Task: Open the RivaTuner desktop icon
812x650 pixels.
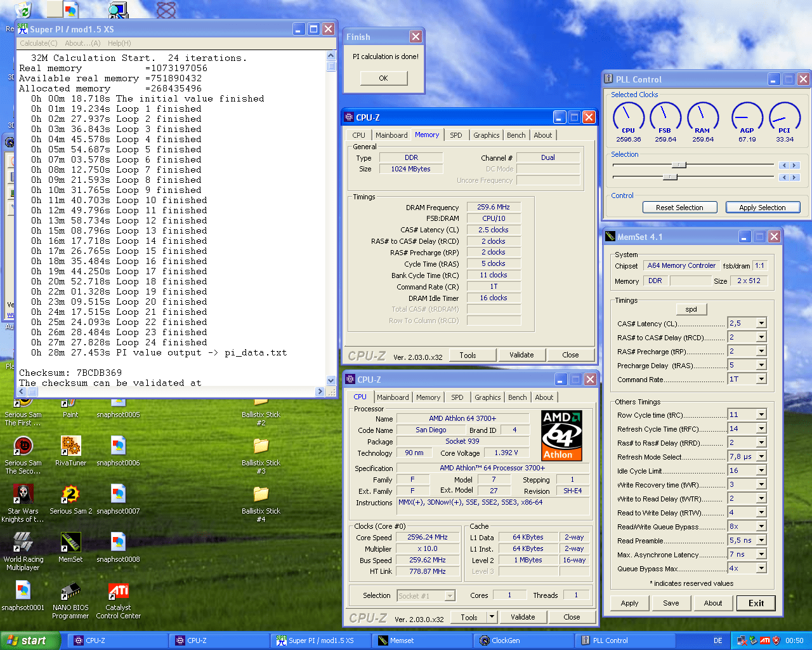Action: [70, 446]
